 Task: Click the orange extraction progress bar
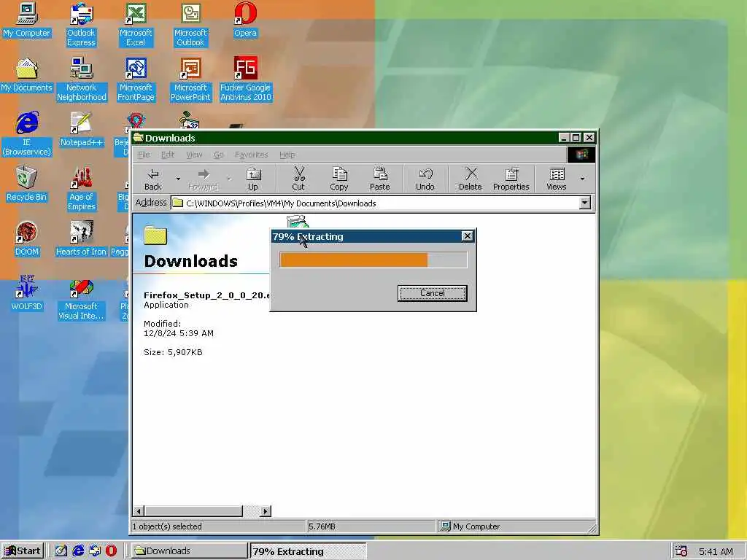coord(354,260)
